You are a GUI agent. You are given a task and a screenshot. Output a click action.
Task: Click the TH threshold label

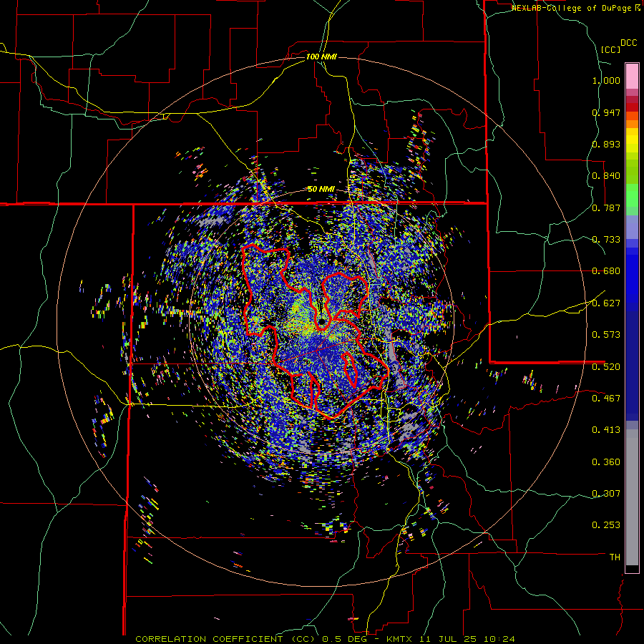[x=615, y=557]
